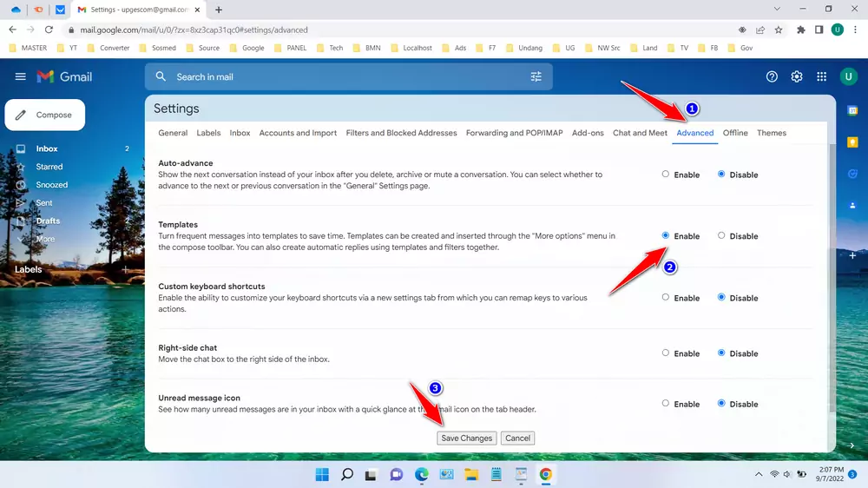The width and height of the screenshot is (868, 488).
Task: Enable Custom keyboard shortcuts
Action: [x=666, y=297]
